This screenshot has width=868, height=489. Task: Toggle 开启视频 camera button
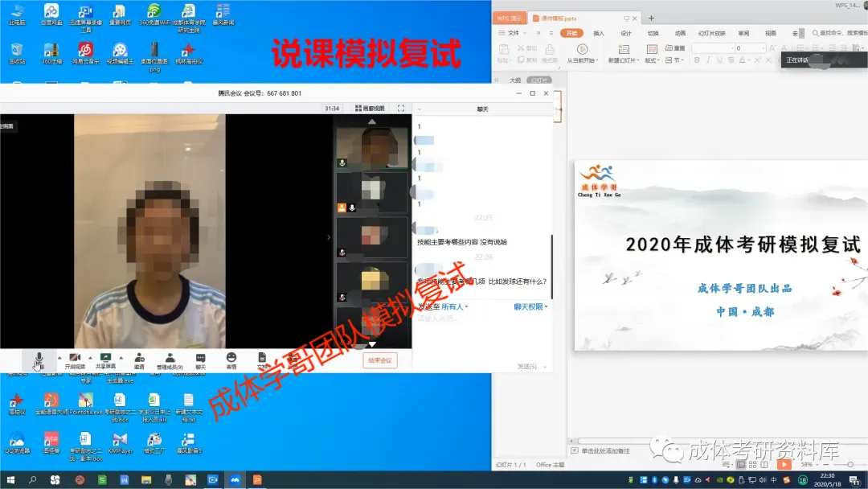point(75,360)
